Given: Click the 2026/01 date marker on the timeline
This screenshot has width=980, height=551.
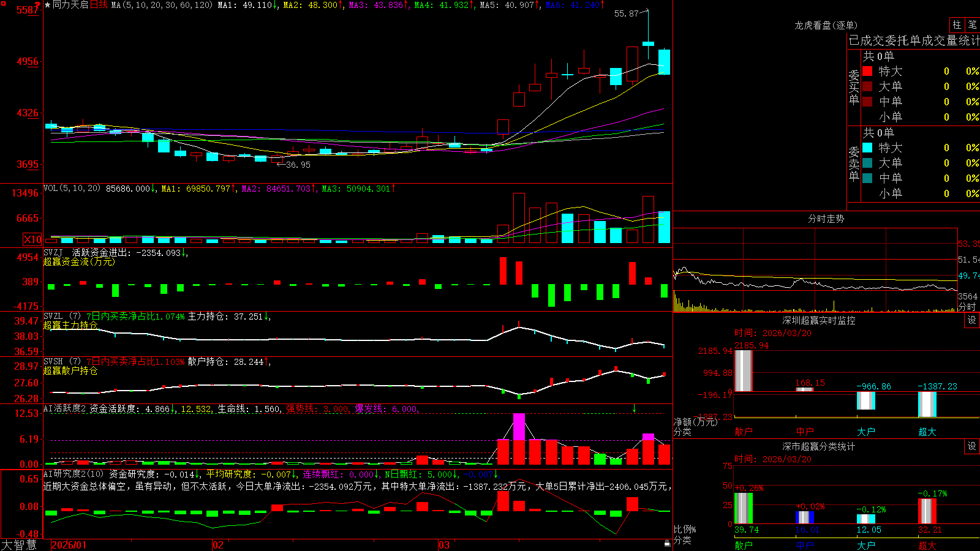Looking at the screenshot, I should 69,545.
